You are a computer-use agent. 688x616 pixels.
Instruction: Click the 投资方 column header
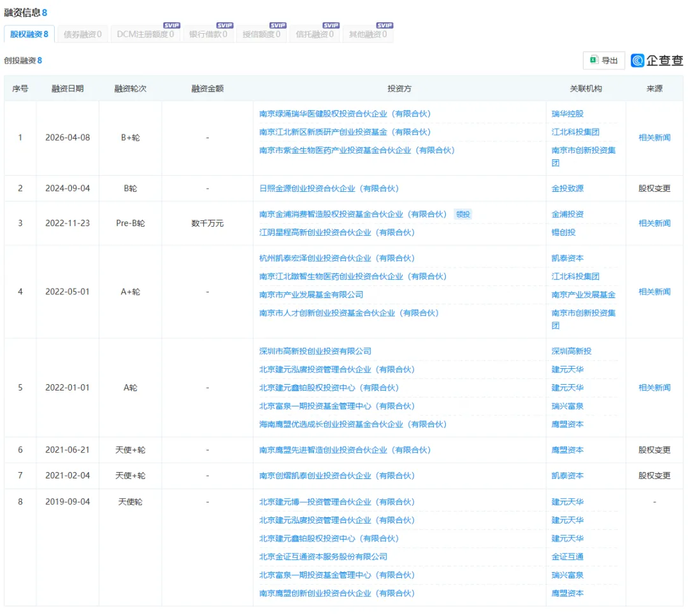(x=399, y=89)
